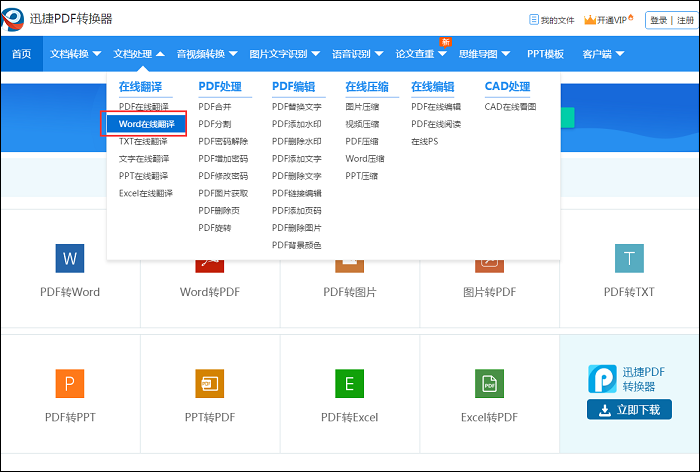Choose CAD在线看图 from CAD处理 column
This screenshot has width=700, height=472.
pos(510,107)
